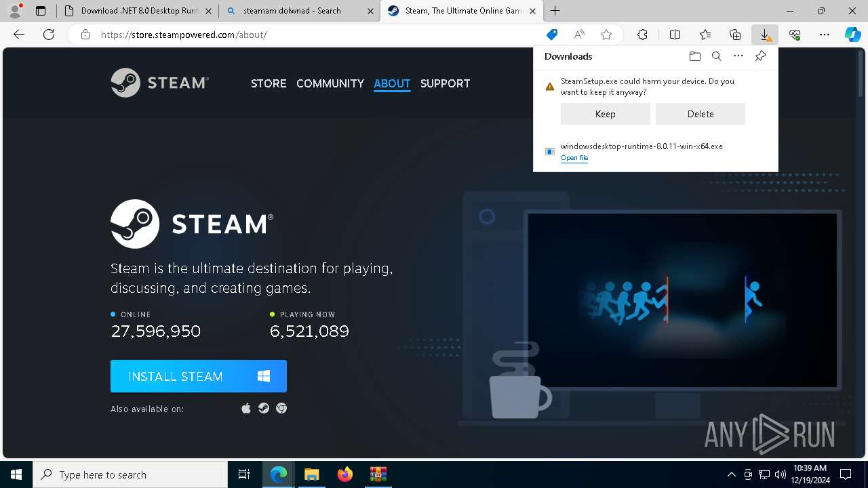Click the SteamSetup.exe warning text
The width and height of the screenshot is (868, 488).
[x=647, y=86]
